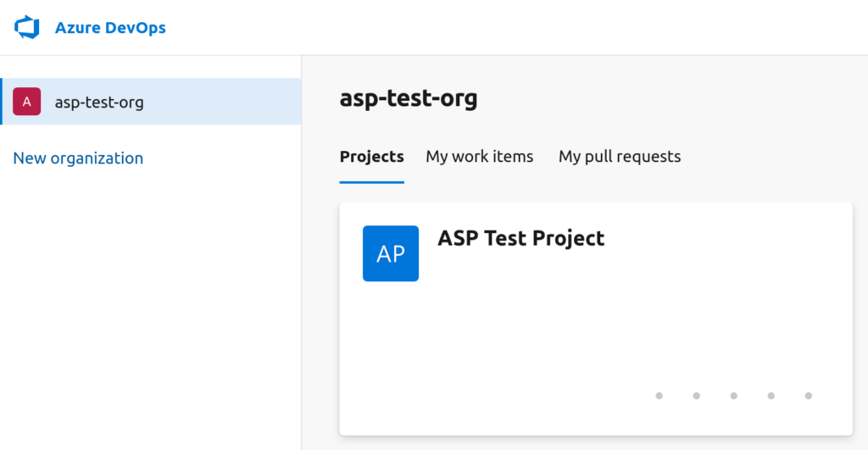Click the asp-test-org page heading
Screen dimensions: 868x450
coord(409,98)
